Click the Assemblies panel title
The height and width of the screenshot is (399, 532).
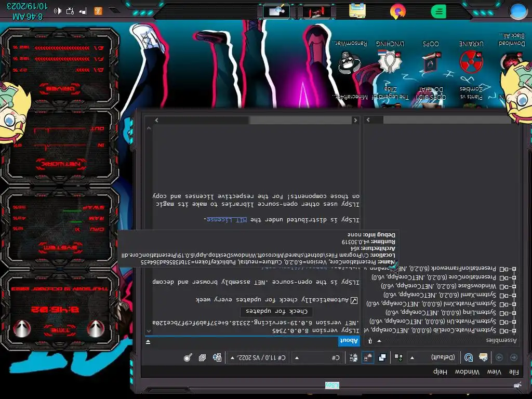(x=501, y=340)
